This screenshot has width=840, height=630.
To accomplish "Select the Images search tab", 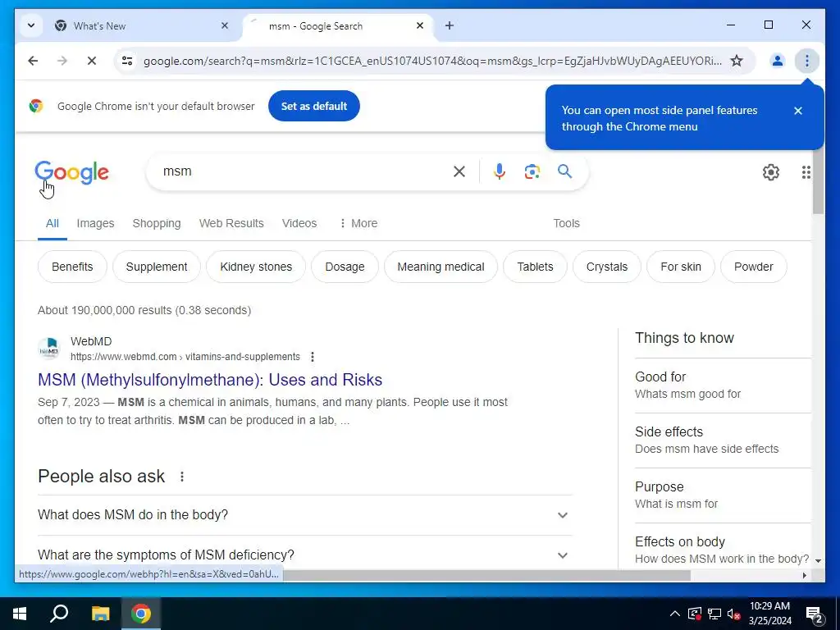I will pos(95,223).
